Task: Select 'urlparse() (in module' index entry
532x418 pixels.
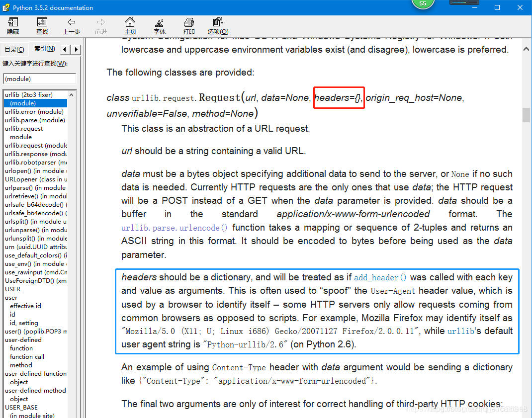Action: [x=35, y=187]
